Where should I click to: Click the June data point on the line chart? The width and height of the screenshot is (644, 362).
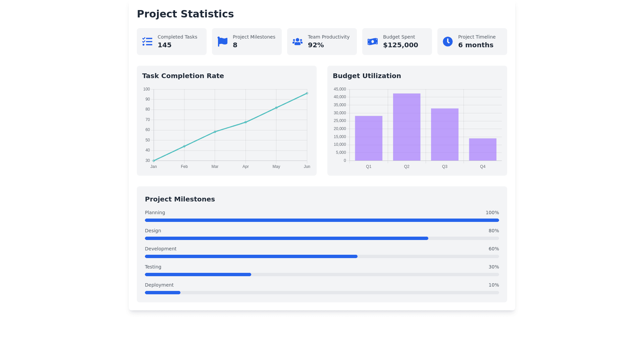pos(307,94)
